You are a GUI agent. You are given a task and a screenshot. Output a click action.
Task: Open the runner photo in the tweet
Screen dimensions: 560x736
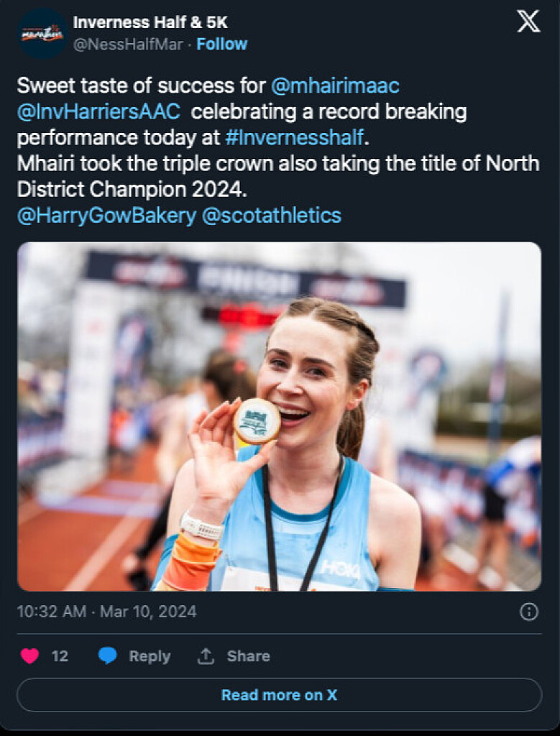(x=279, y=416)
